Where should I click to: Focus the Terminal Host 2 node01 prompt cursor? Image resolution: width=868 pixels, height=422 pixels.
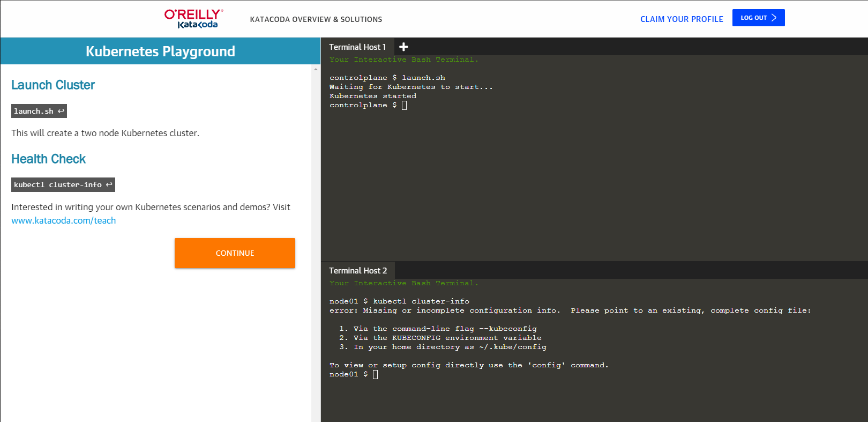coord(375,374)
